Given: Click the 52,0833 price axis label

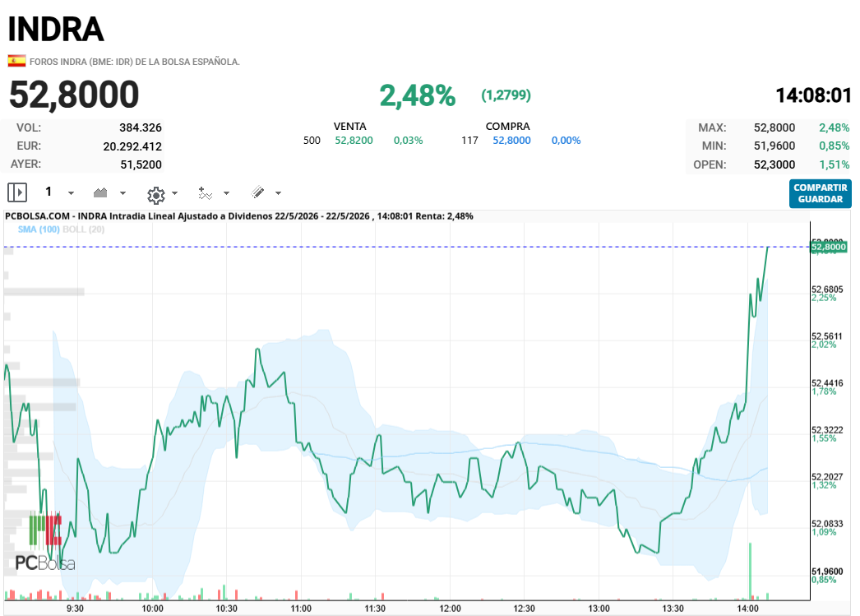Looking at the screenshot, I should pyautogui.click(x=827, y=524).
